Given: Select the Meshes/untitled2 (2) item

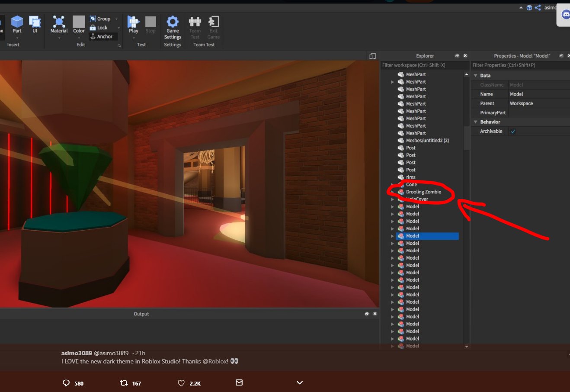Looking at the screenshot, I should [x=427, y=141].
